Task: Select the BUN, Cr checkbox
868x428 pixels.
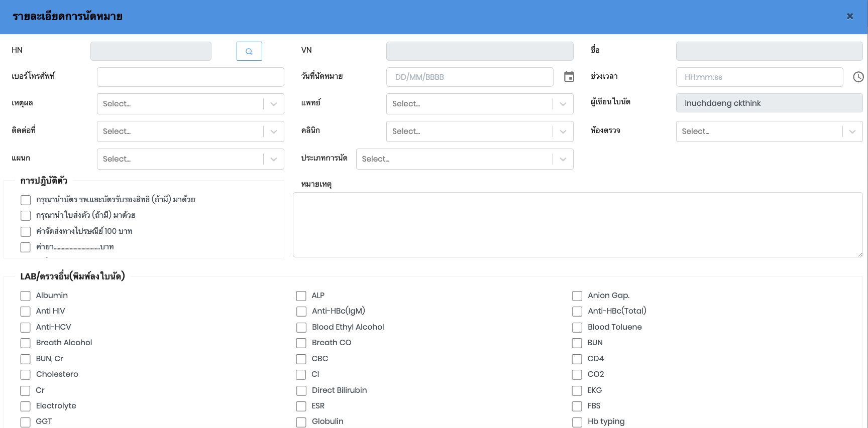Action: (26, 359)
